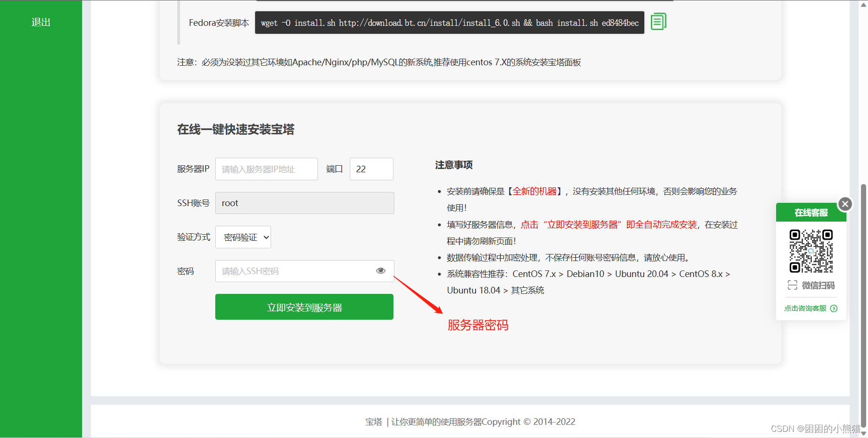Click 立即安装到服务器 button
This screenshot has height=438, width=868.
[304, 307]
